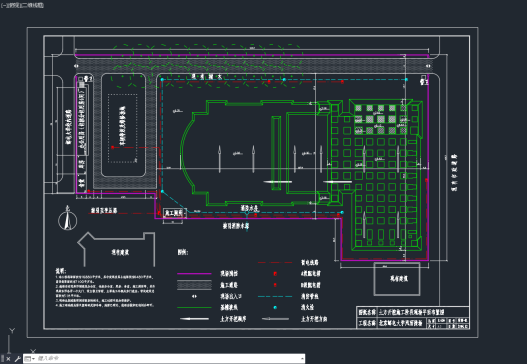Image resolution: width=527 pixels, height=364 pixels.
Task: Select the A级配电箱 red legend marker
Action: coord(275,274)
